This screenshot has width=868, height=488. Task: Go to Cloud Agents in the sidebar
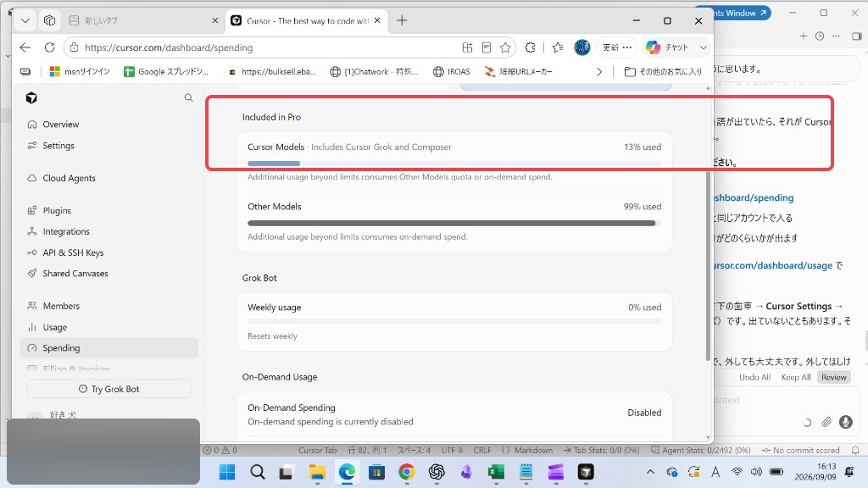(109, 178)
